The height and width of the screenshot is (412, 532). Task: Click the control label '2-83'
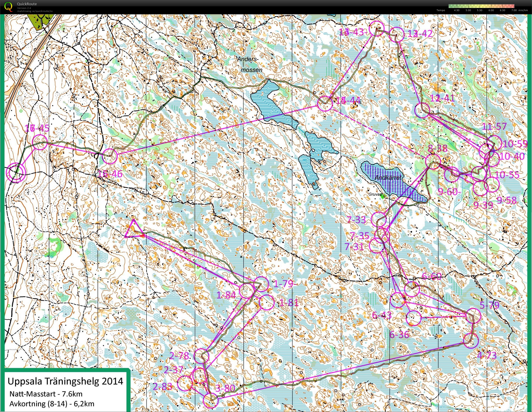tap(163, 386)
